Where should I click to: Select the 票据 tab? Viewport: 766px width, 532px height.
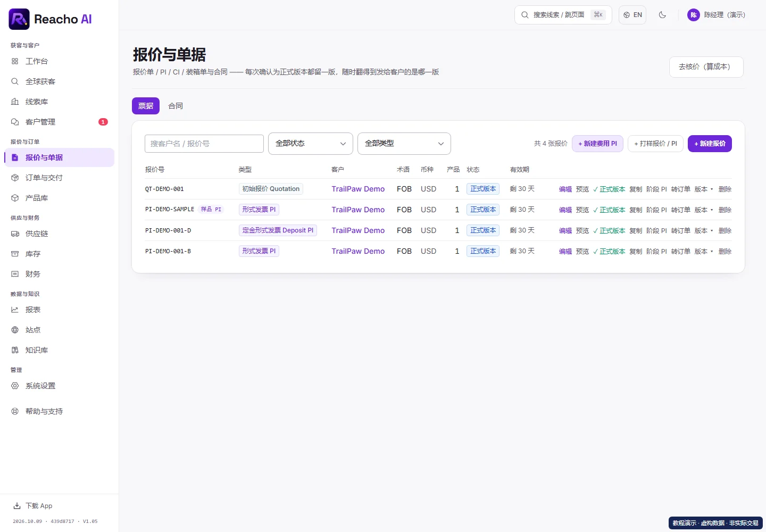[146, 106]
